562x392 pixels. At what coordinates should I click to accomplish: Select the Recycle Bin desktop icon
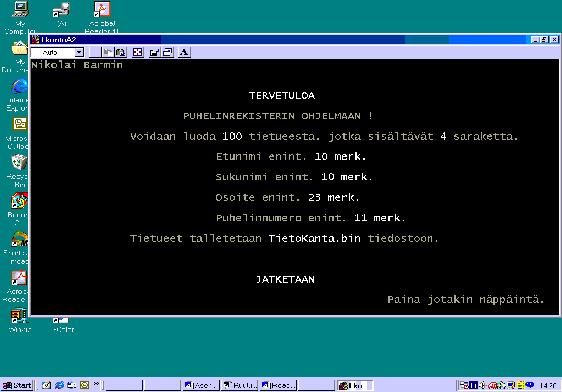[x=19, y=162]
